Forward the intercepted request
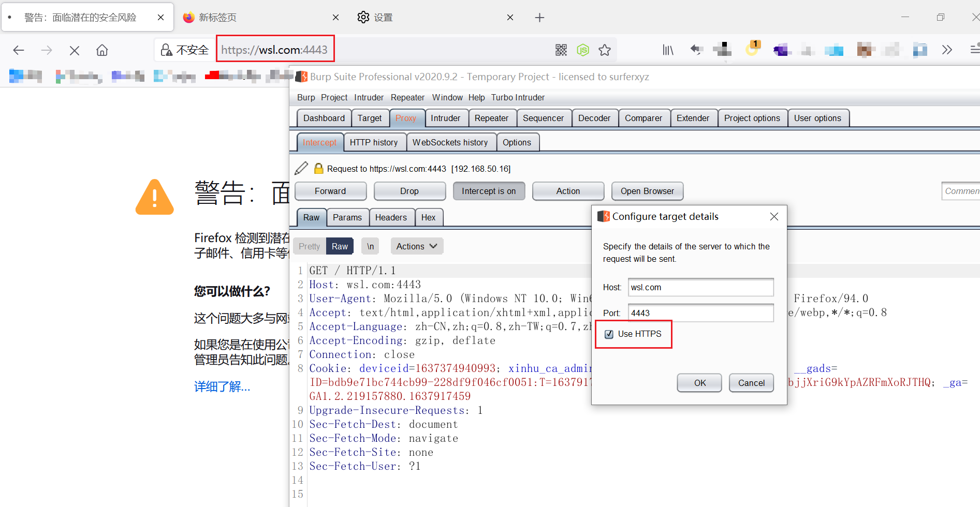Screen dimensions: 980x507 tap(330, 191)
